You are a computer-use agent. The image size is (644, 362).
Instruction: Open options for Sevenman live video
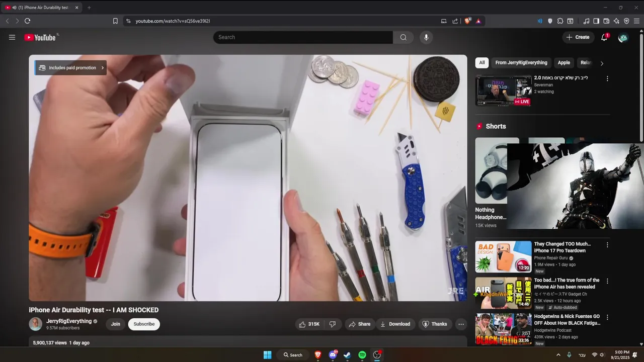(x=607, y=79)
